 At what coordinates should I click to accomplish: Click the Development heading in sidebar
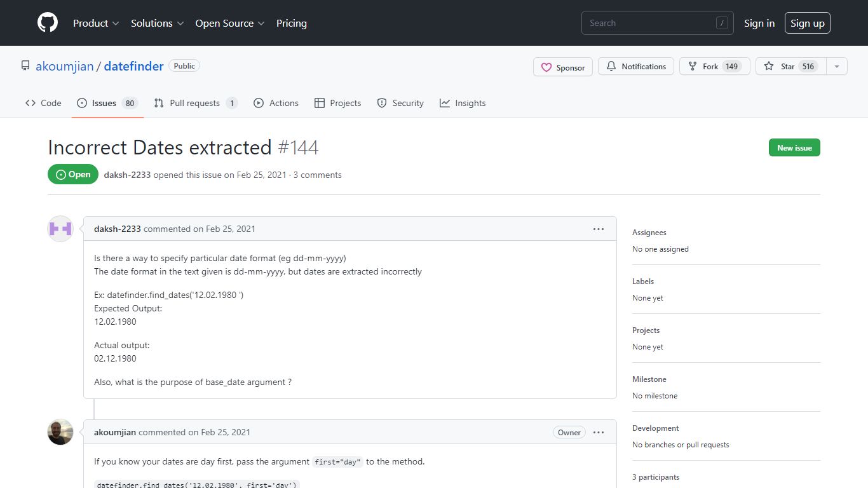pos(656,428)
